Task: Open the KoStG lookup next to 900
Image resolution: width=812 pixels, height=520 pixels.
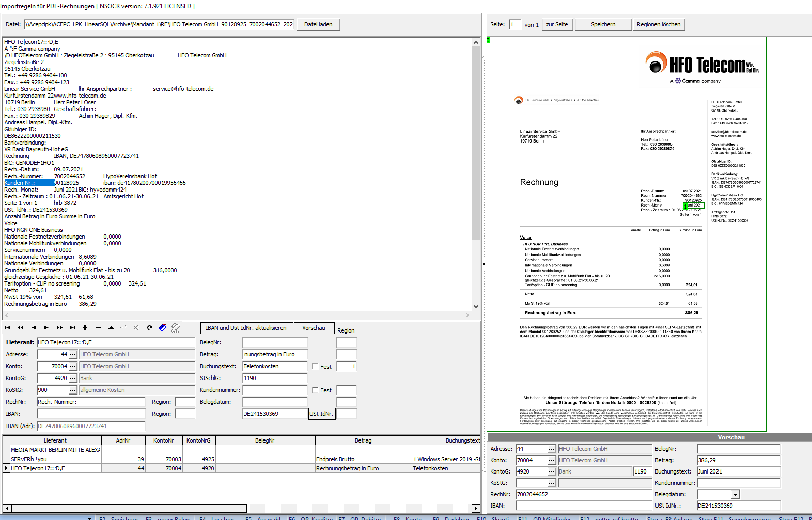Action: pyautogui.click(x=73, y=390)
